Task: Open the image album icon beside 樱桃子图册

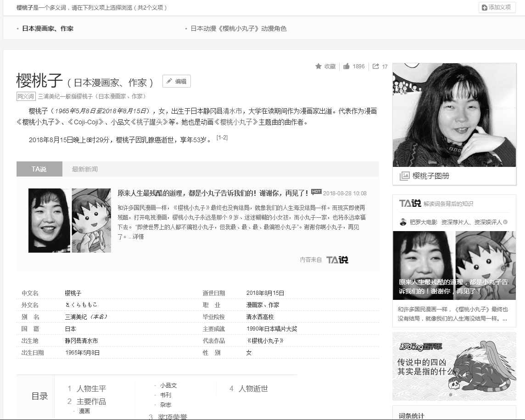Action: click(404, 176)
